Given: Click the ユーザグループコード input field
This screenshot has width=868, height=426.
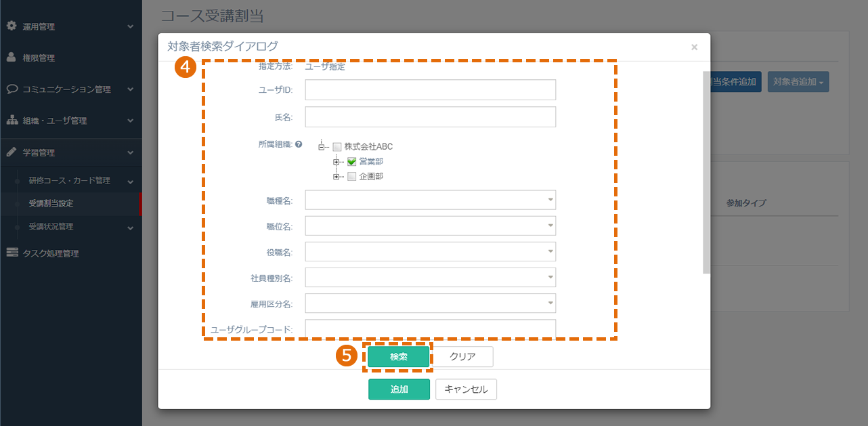Looking at the screenshot, I should [431, 328].
